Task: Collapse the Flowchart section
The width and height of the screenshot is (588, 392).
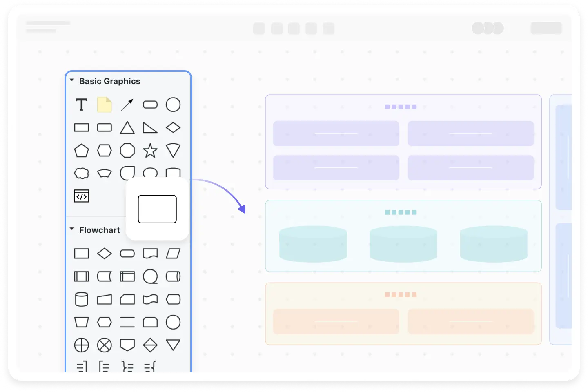Action: pyautogui.click(x=72, y=229)
